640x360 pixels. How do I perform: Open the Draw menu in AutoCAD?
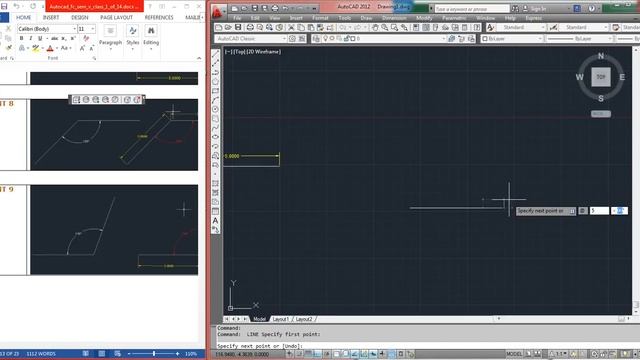pos(366,18)
